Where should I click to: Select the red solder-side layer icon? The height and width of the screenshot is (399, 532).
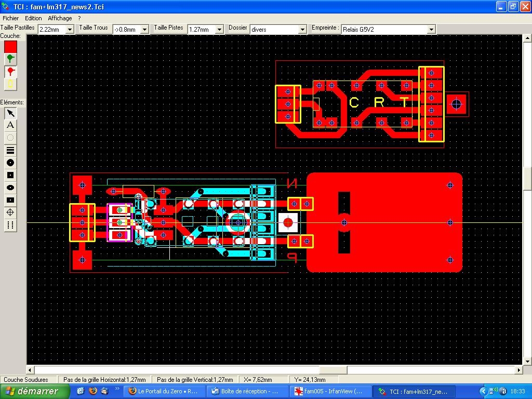(x=10, y=71)
